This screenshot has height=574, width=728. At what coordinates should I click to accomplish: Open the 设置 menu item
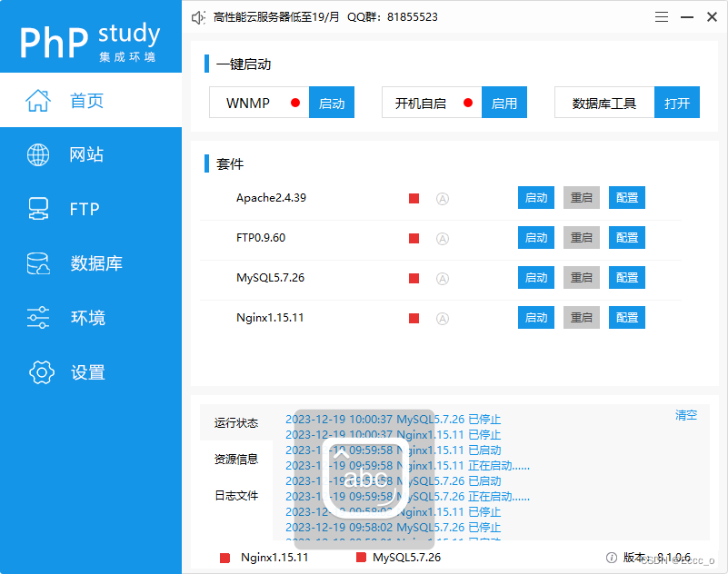tap(91, 372)
